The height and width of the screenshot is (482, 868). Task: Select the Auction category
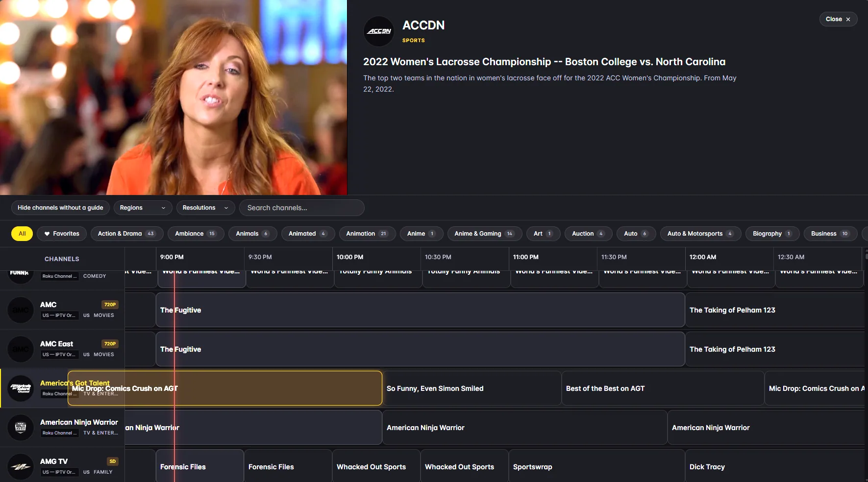[588, 234]
